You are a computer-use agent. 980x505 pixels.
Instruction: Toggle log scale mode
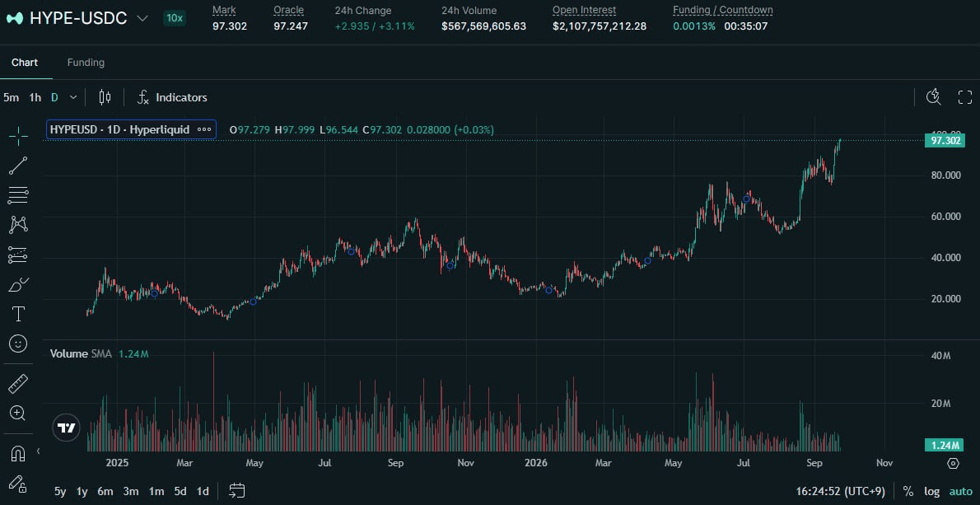[932, 491]
